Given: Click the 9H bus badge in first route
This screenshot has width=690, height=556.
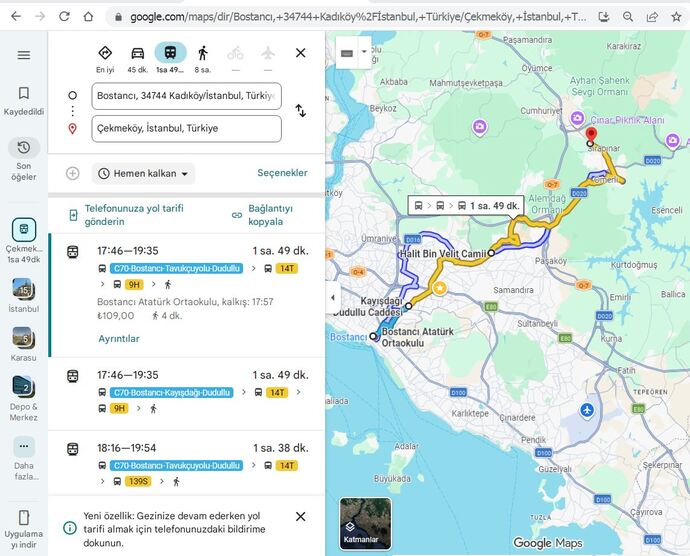Looking at the screenshot, I should [134, 284].
